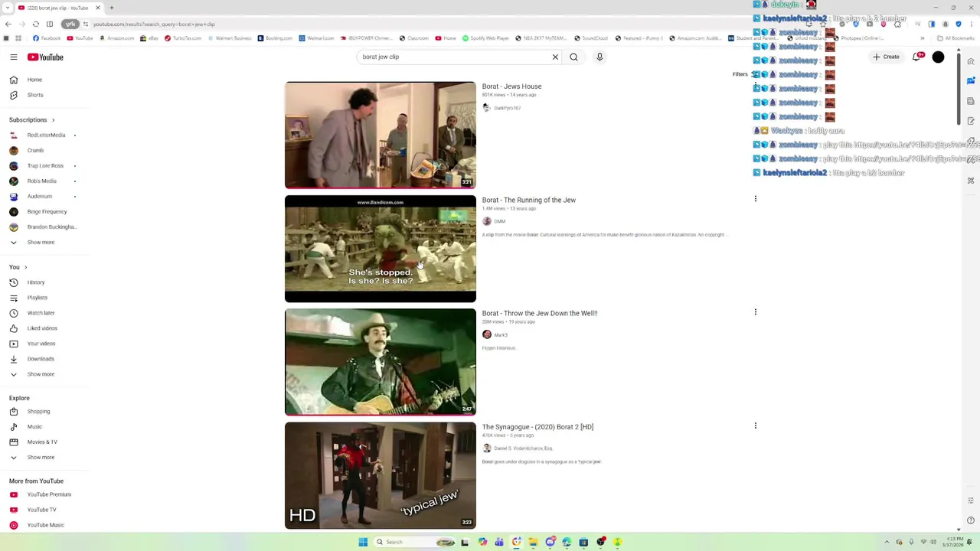The width and height of the screenshot is (980, 551).
Task: Open options for Throw the Jew Down video
Action: [756, 312]
